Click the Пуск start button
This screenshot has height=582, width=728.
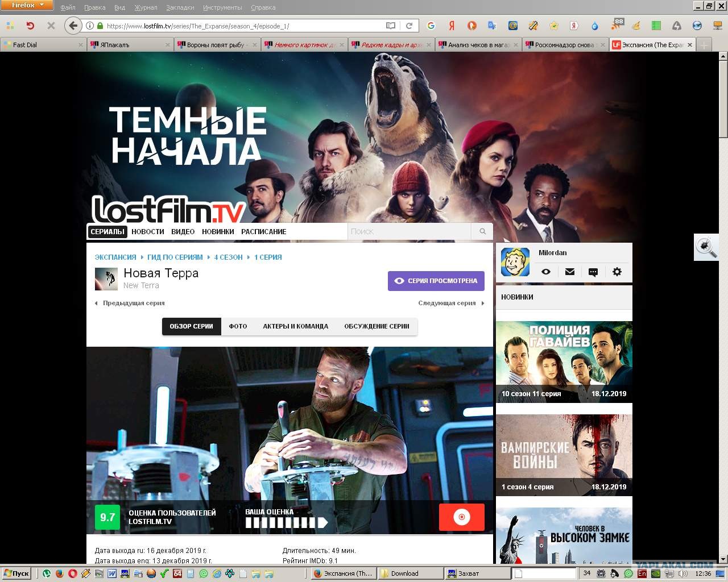click(x=16, y=573)
